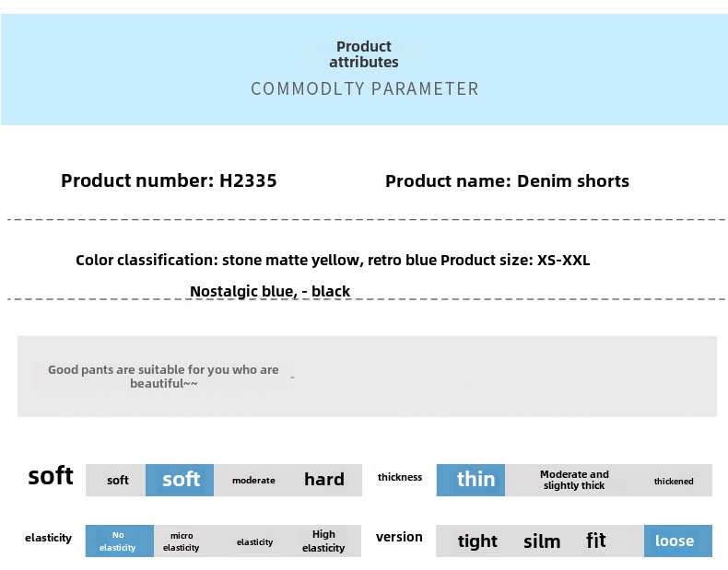Choose the "moderate" softness option
Screen dimensions: 728x570
tap(253, 481)
